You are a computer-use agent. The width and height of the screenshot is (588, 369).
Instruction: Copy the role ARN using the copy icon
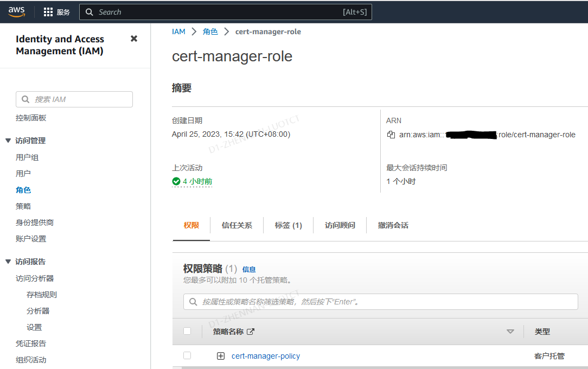tap(391, 135)
